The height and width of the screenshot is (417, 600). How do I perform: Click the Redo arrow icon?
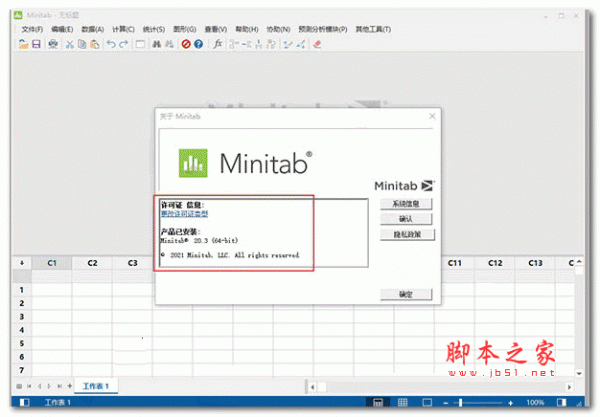pos(123,44)
